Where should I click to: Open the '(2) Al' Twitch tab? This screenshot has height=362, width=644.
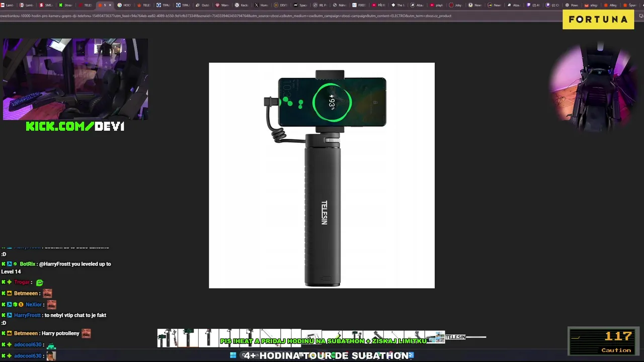point(534,5)
